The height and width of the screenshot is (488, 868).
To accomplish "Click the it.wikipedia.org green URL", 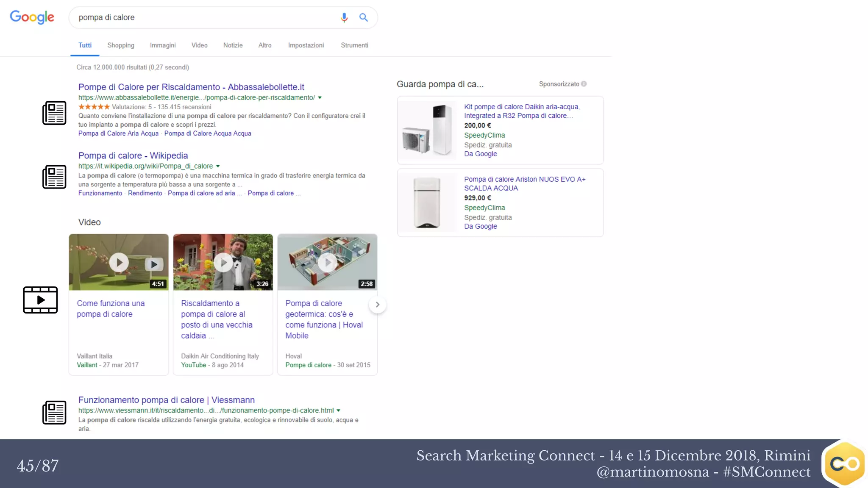I will click(145, 166).
